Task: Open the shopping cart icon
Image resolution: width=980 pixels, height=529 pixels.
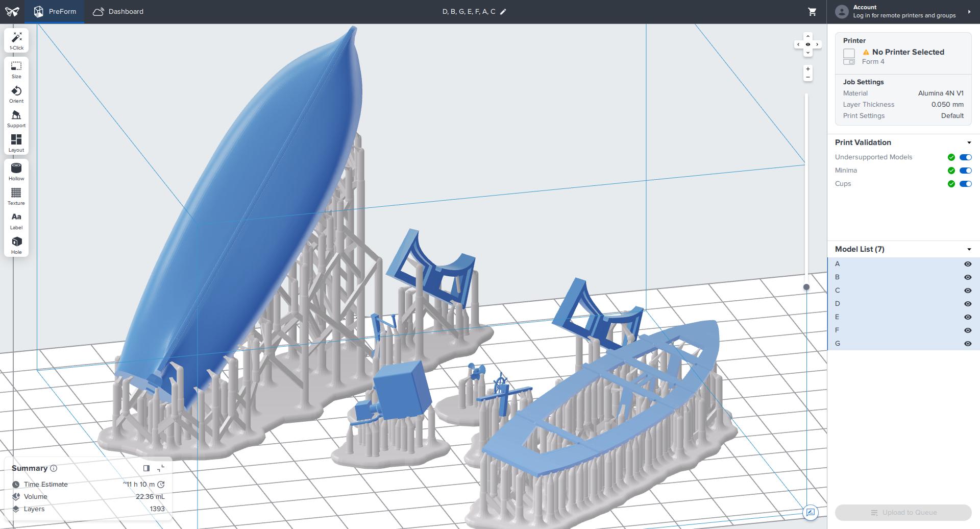Action: 812,12
